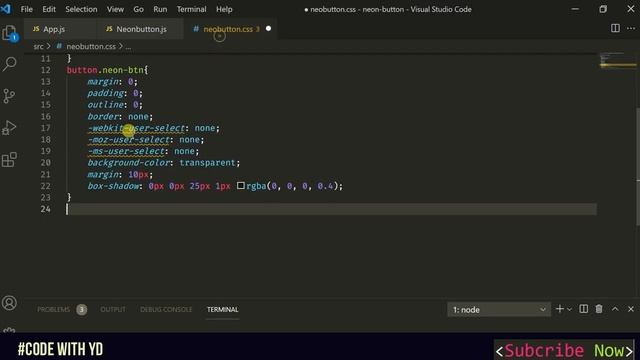Open the File menu
The image size is (640, 360).
27,9
